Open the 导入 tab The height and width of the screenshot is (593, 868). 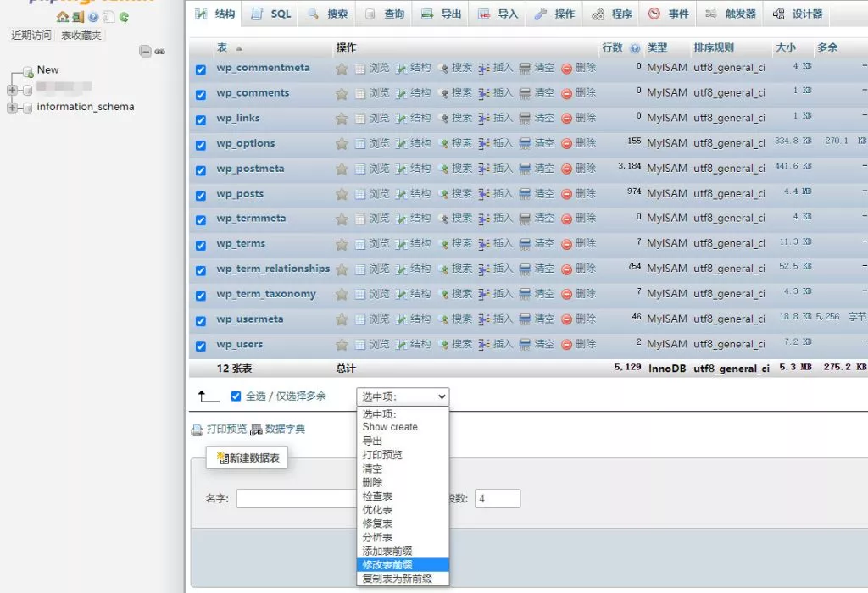click(x=498, y=14)
